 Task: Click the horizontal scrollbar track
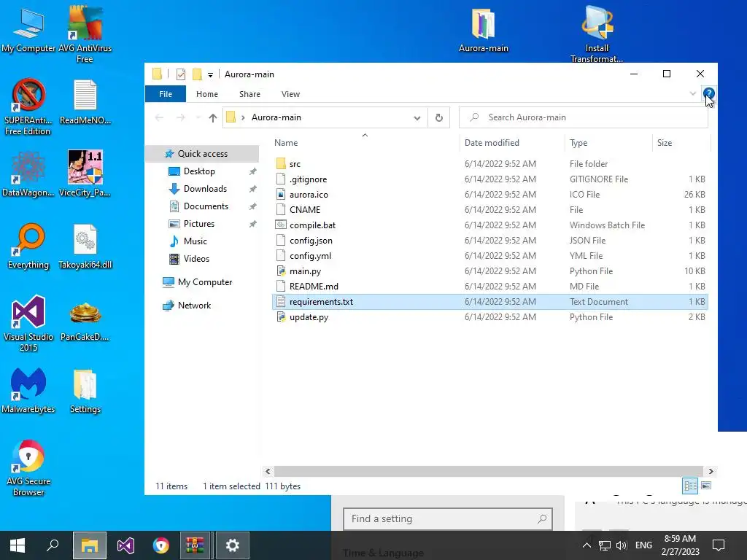point(489,472)
